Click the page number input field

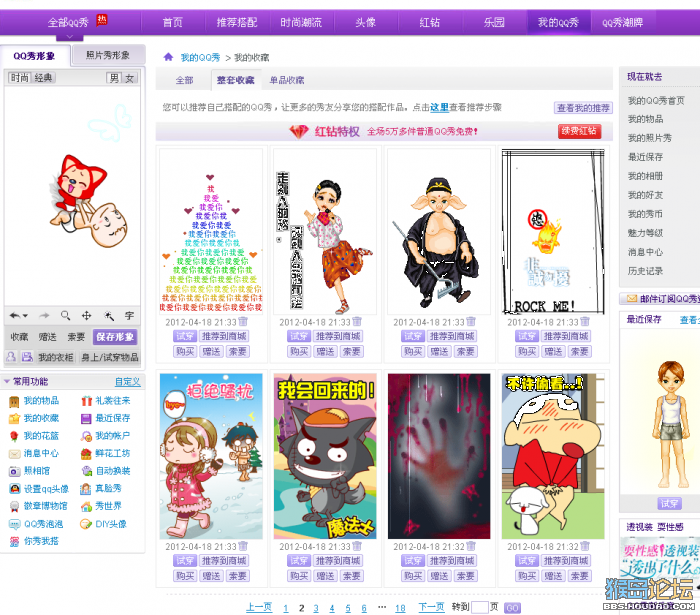480,607
